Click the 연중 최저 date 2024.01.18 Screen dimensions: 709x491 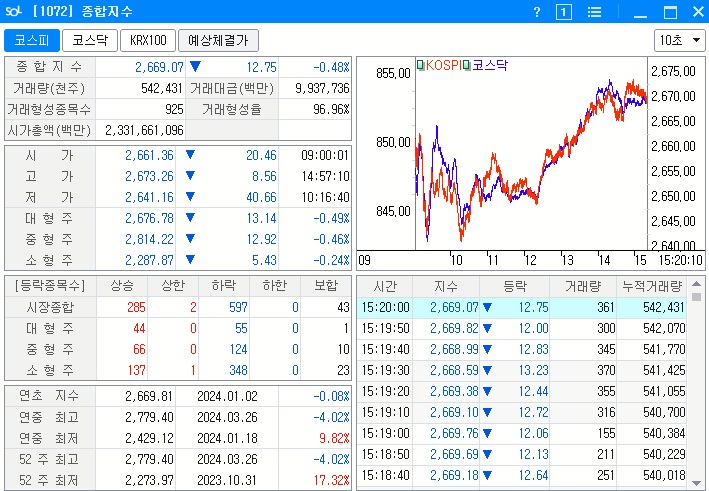point(227,438)
